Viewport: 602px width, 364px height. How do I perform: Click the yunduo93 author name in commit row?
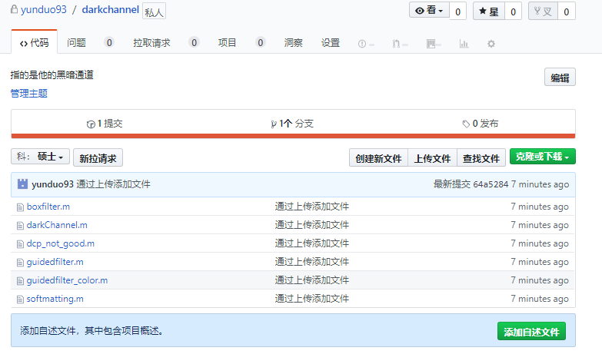(x=52, y=184)
